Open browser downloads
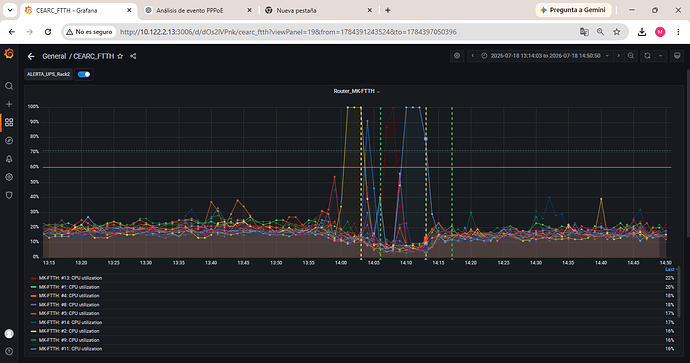The width and height of the screenshot is (690, 363). [642, 32]
